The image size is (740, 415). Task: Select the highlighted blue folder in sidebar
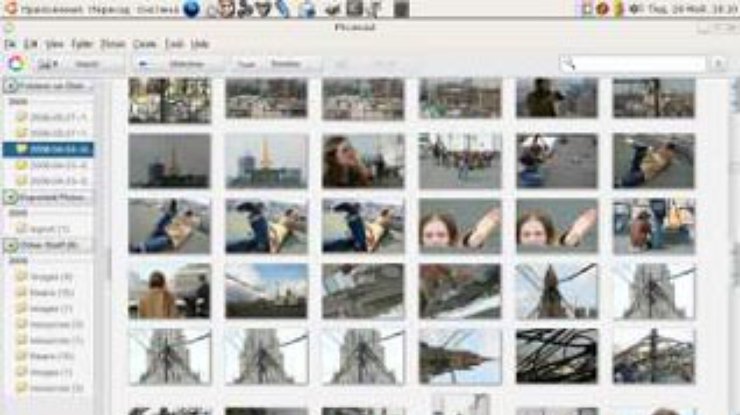click(48, 149)
